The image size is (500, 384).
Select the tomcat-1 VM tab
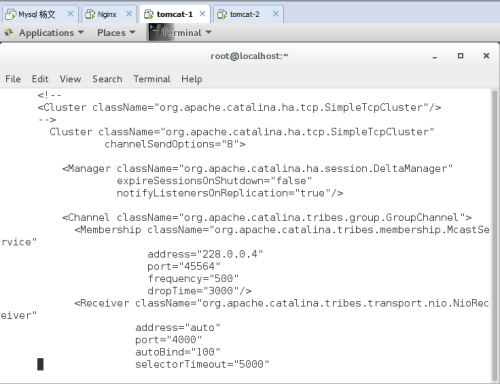(x=175, y=14)
